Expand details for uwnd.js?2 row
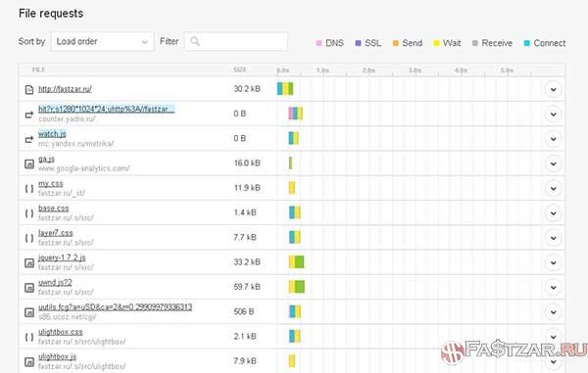588x373 pixels. tap(553, 287)
